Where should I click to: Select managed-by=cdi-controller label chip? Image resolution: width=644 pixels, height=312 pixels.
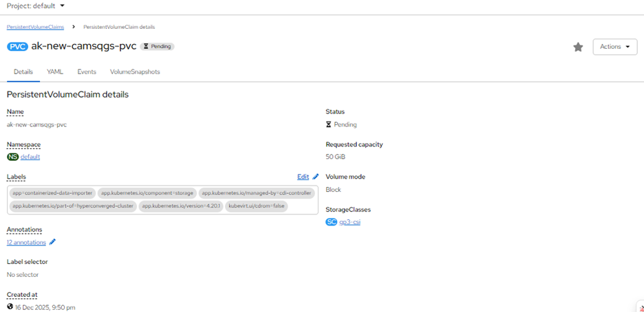pos(257,193)
